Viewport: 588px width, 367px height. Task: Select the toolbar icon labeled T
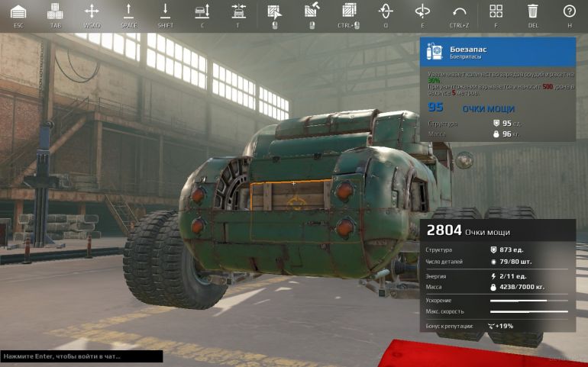(238, 11)
